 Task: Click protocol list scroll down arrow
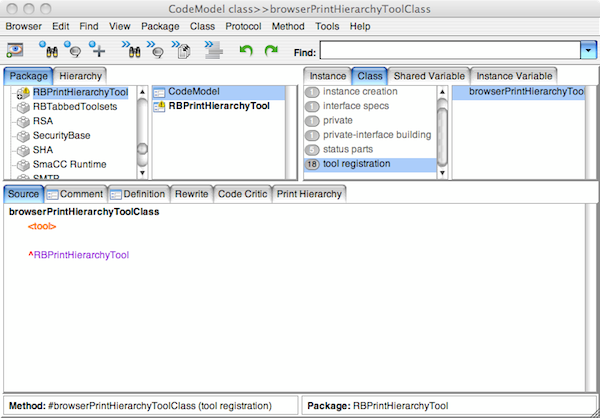[442, 173]
